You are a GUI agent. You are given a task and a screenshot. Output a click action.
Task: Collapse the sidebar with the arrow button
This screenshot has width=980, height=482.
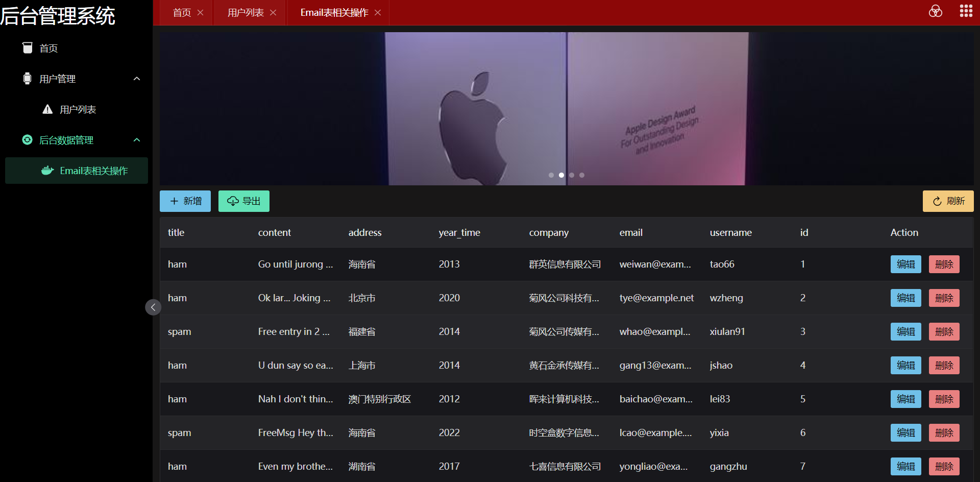(153, 307)
